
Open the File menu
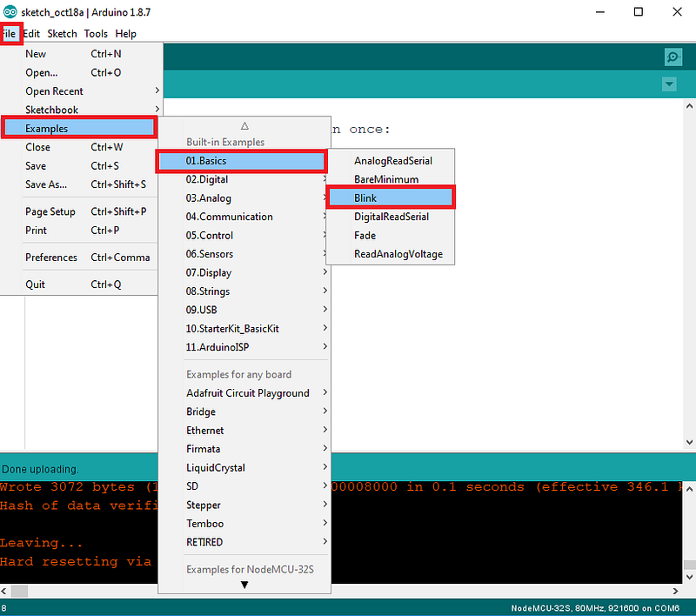click(x=10, y=34)
